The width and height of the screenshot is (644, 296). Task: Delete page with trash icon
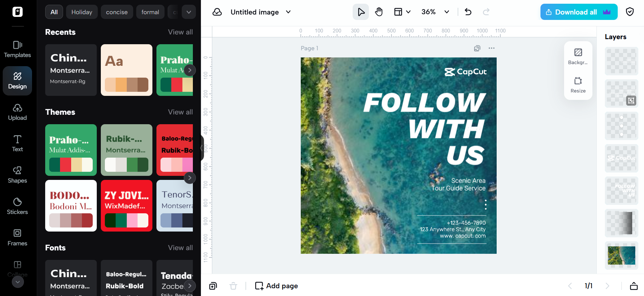coord(233,286)
